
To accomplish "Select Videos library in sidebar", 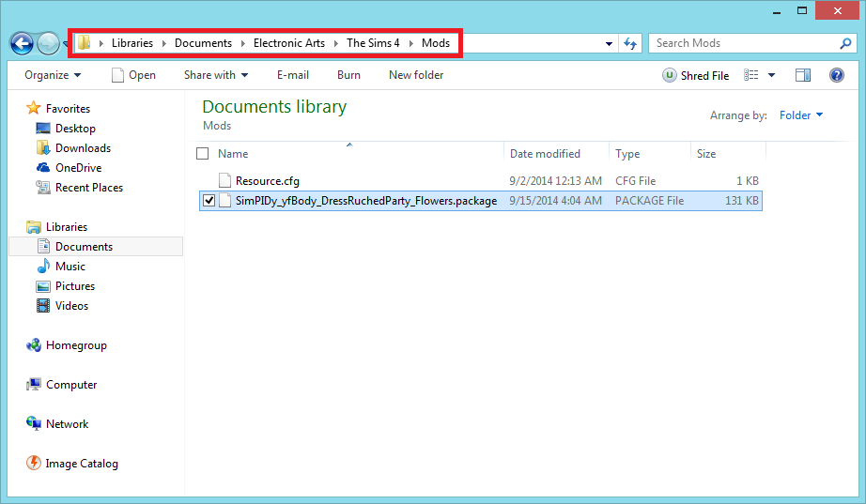I will click(71, 306).
